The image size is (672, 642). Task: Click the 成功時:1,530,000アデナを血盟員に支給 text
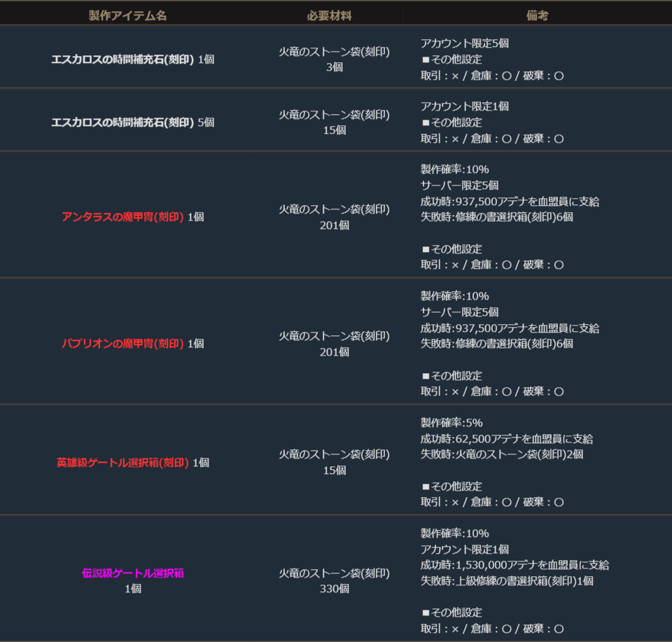tap(514, 565)
